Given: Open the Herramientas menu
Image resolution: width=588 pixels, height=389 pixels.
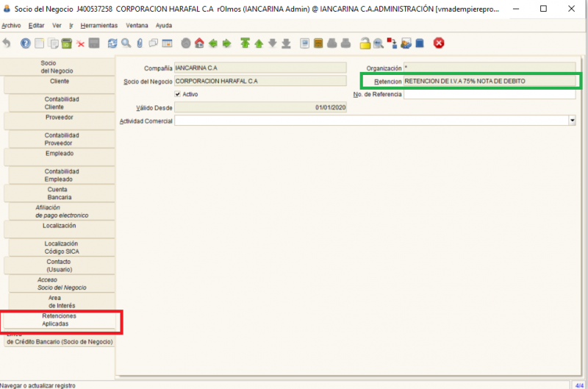Looking at the screenshot, I should tap(98, 25).
